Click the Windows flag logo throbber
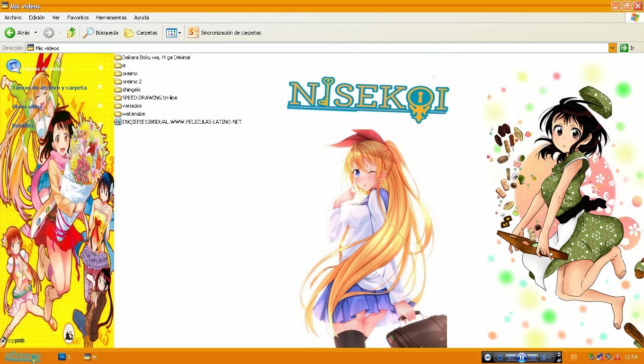 point(635,18)
